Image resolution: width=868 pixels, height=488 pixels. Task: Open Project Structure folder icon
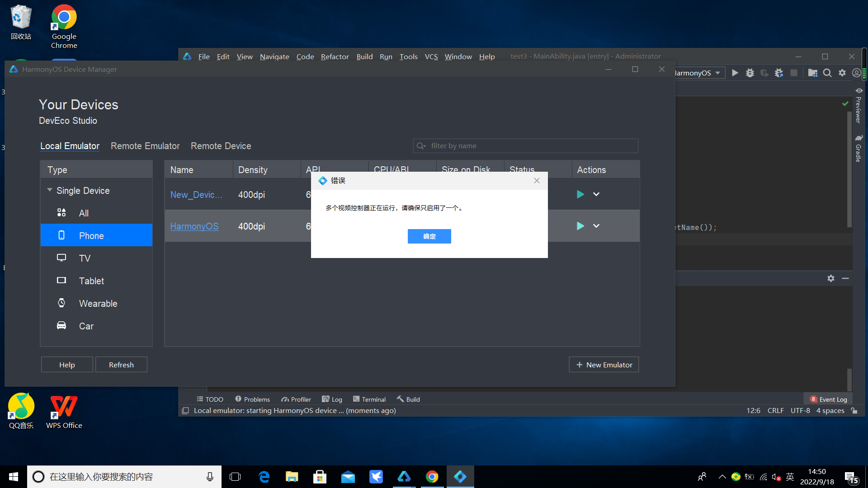pyautogui.click(x=812, y=73)
